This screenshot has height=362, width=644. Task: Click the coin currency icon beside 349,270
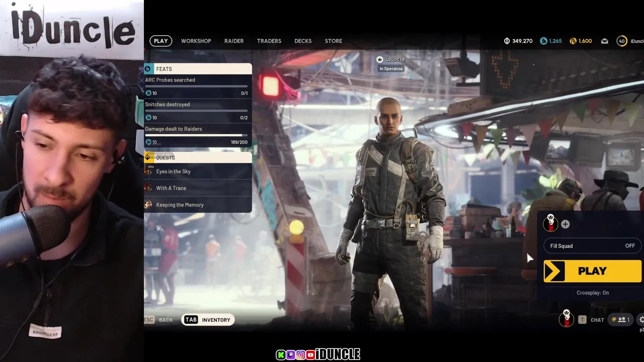[x=507, y=41]
